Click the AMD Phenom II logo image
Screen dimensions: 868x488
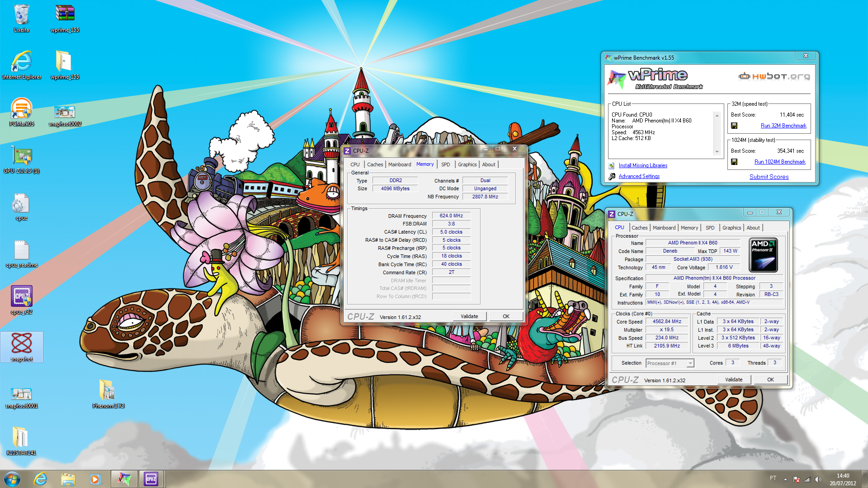(x=763, y=255)
